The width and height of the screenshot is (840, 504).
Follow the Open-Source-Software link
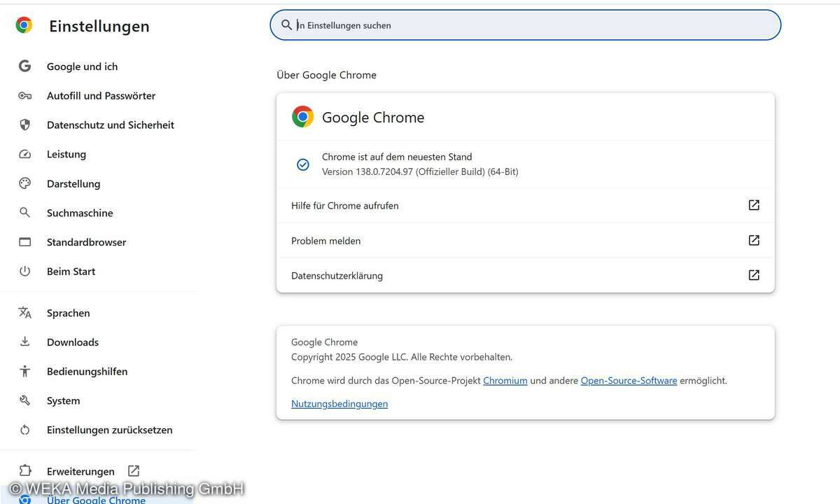click(x=629, y=381)
